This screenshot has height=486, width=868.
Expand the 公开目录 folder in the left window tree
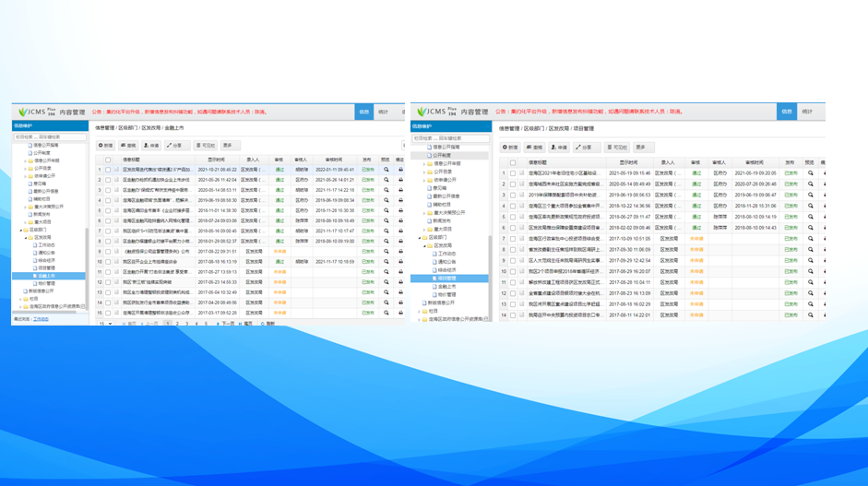[x=26, y=169]
